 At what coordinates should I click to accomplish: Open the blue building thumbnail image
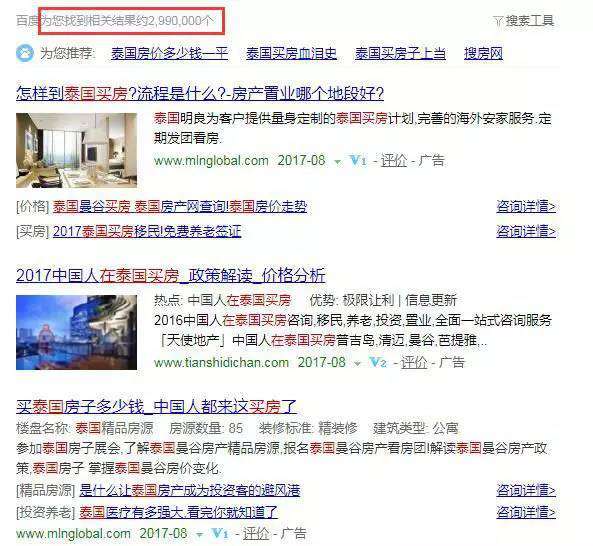[x=76, y=332]
